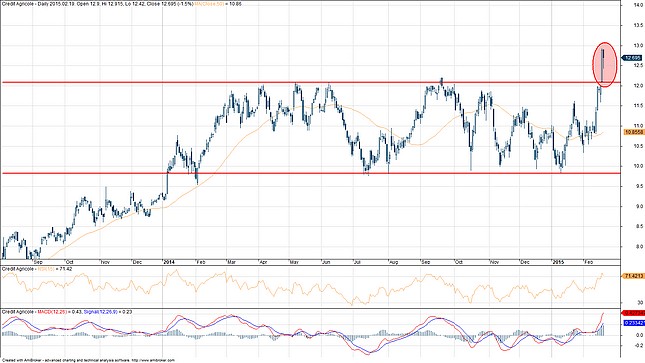Click the 8.5 price axis label
The height and width of the screenshot is (363, 645).
[x=640, y=227]
